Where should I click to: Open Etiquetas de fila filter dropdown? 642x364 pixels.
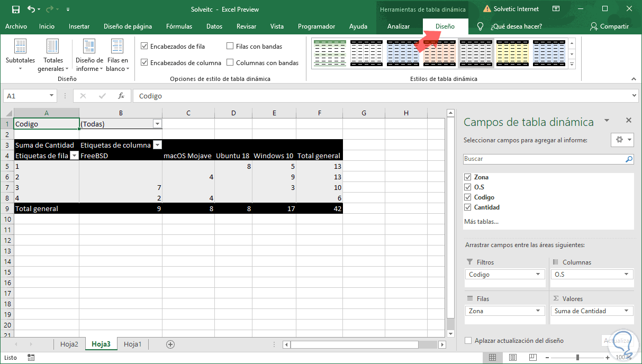(x=73, y=156)
